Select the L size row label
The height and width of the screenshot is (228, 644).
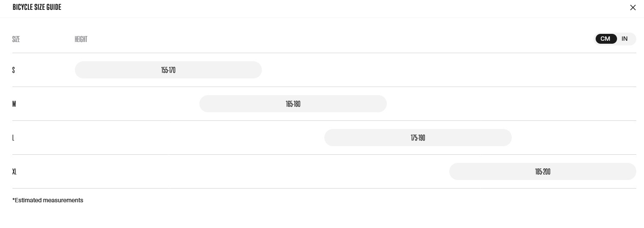[x=13, y=138]
